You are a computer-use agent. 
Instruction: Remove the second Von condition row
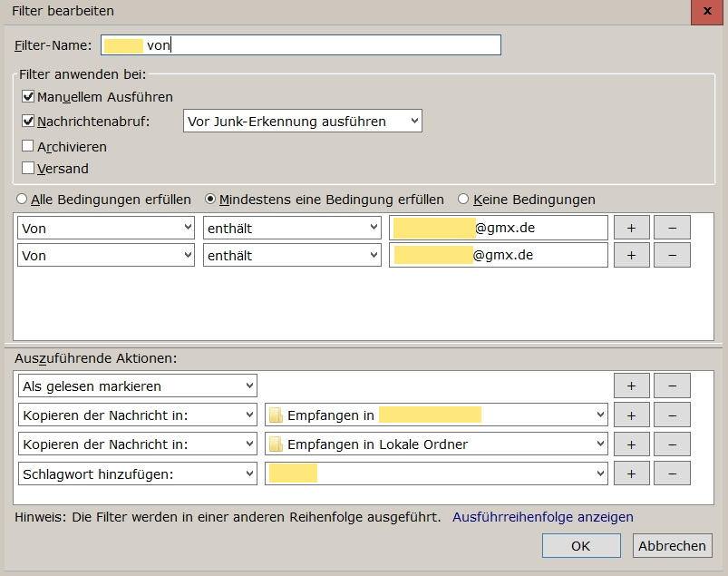coord(672,256)
